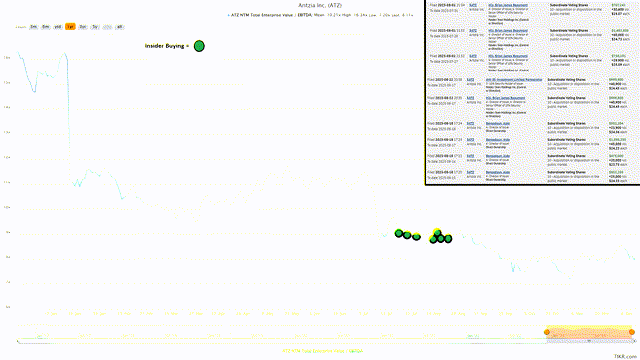Switch chart range to ytd

click(x=58, y=27)
